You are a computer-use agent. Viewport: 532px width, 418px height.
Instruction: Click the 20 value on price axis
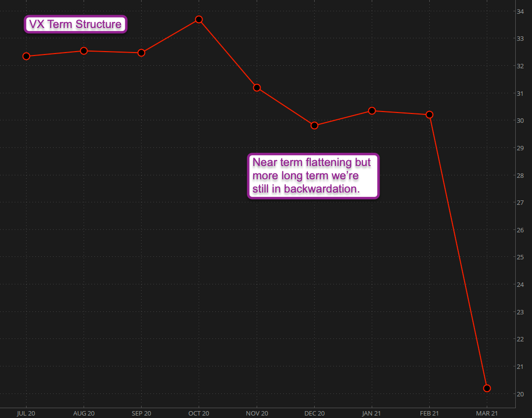coord(520,394)
